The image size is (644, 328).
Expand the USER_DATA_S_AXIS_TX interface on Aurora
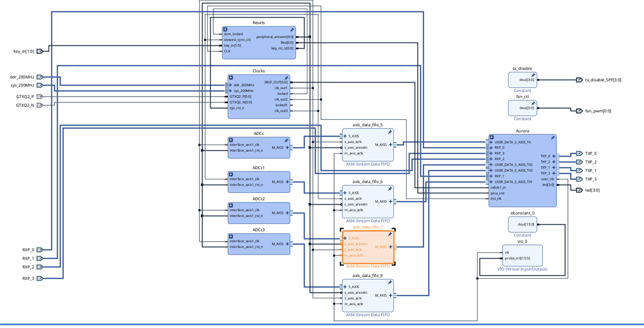[x=491, y=142]
